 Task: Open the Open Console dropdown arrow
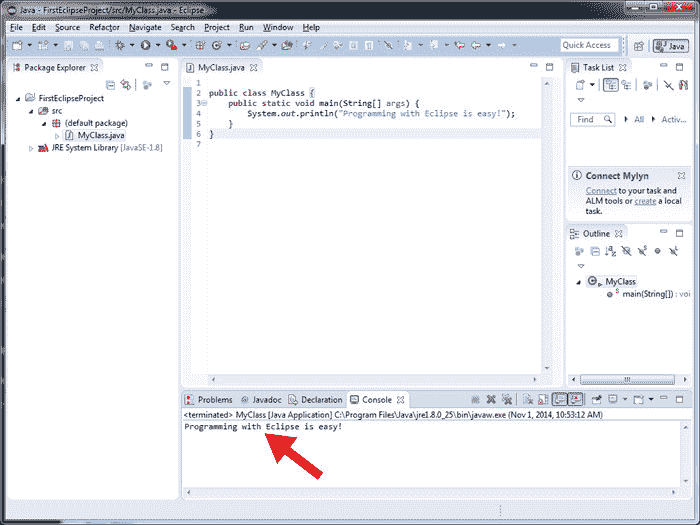point(651,399)
